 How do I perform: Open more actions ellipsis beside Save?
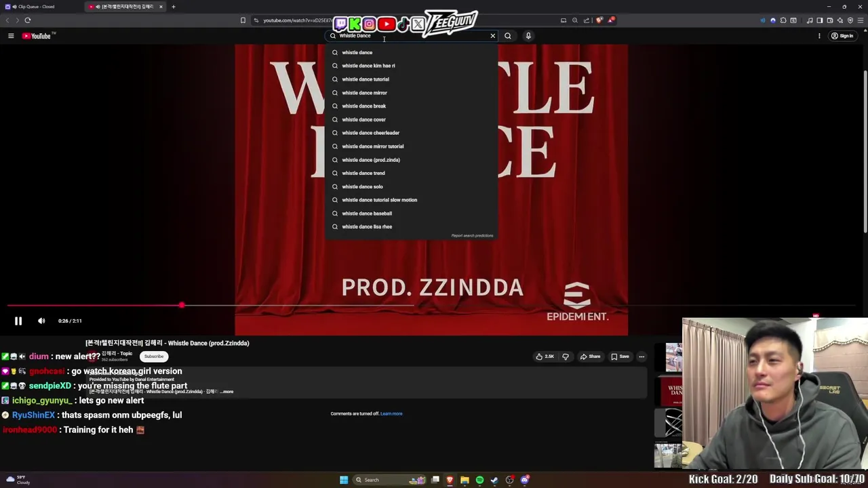[642, 357]
